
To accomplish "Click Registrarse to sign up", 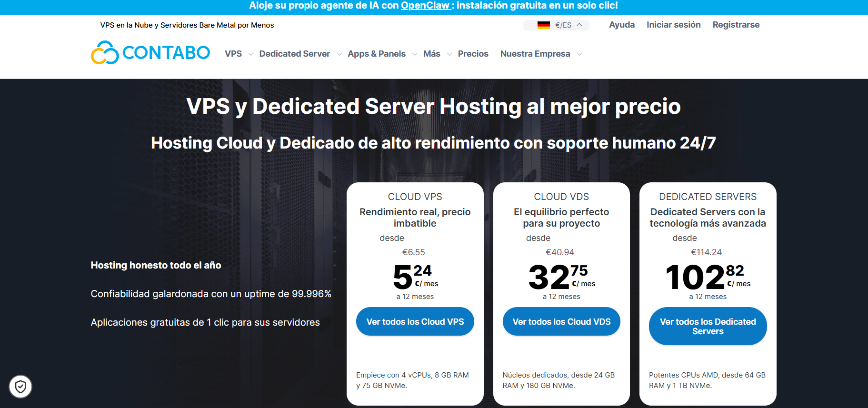I will [736, 25].
